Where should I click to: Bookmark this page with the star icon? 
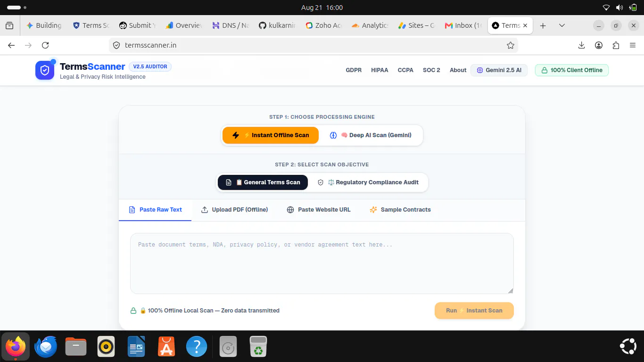510,45
